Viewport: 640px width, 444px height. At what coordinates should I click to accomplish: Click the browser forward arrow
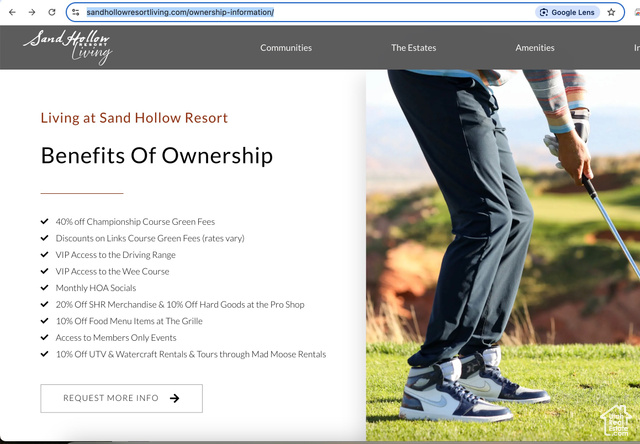point(32,12)
